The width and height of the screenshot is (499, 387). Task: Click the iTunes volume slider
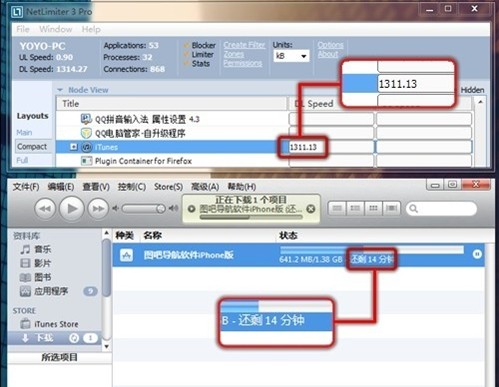click(143, 209)
